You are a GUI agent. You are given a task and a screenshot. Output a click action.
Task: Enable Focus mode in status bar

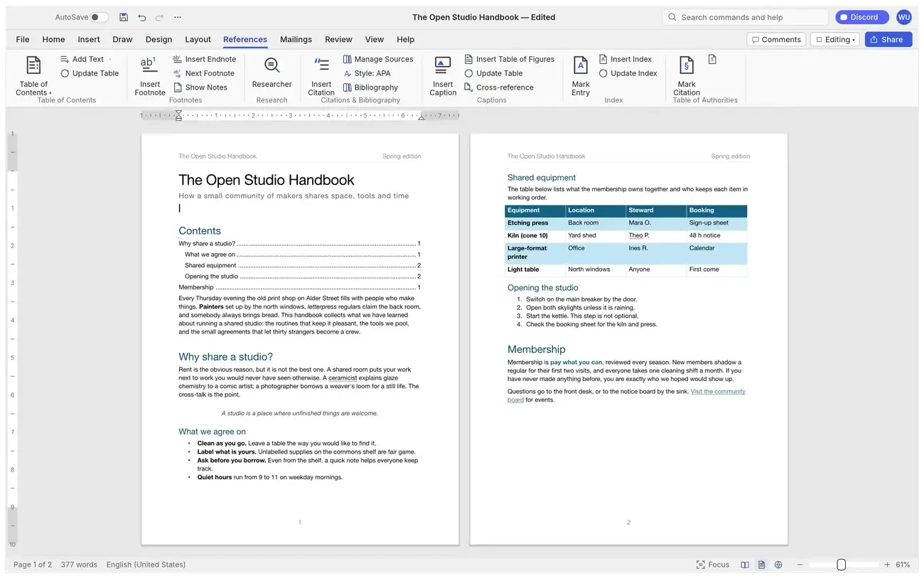coord(713,564)
